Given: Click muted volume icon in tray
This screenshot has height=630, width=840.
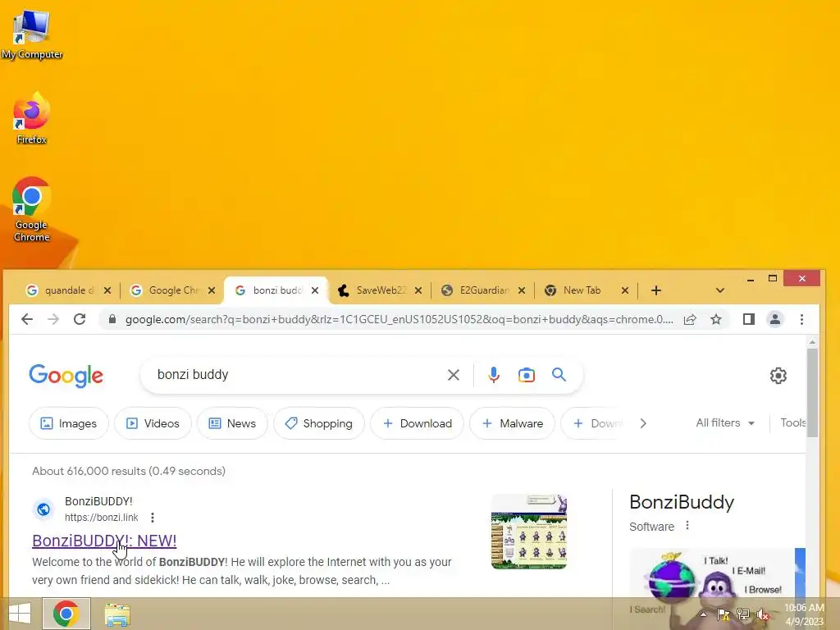Looking at the screenshot, I should [762, 614].
